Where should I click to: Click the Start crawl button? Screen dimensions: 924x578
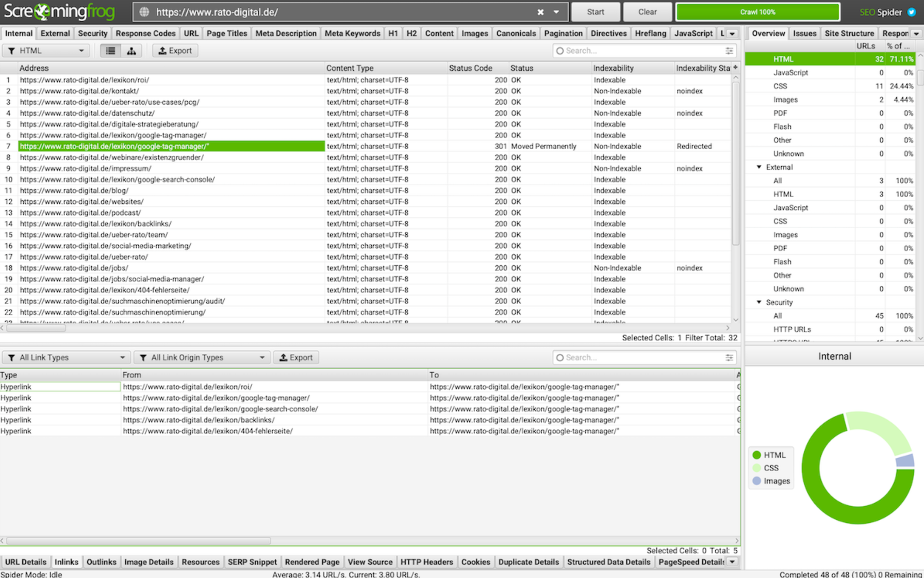click(x=596, y=12)
